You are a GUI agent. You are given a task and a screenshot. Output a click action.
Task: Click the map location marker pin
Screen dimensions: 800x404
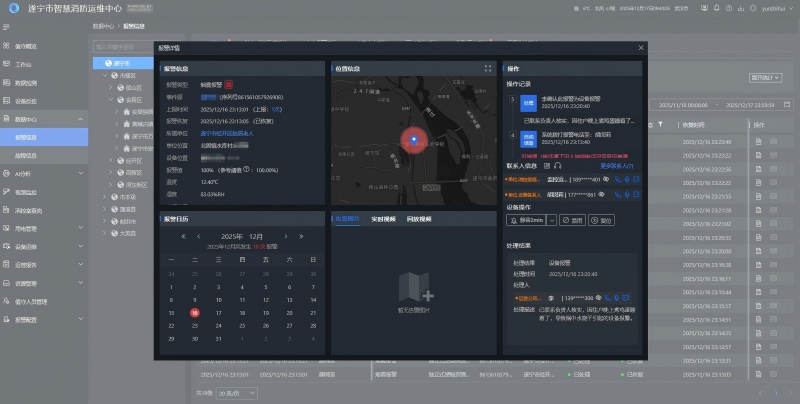(414, 139)
